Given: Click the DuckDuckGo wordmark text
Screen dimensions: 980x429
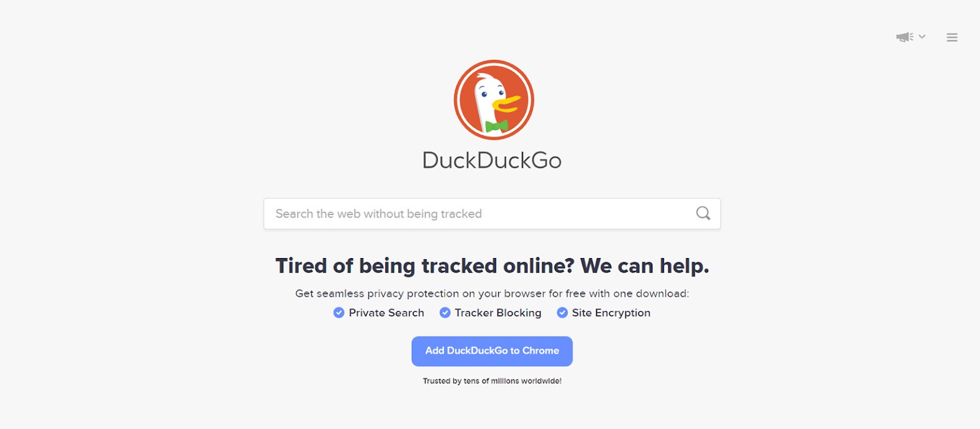Looking at the screenshot, I should tap(492, 161).
